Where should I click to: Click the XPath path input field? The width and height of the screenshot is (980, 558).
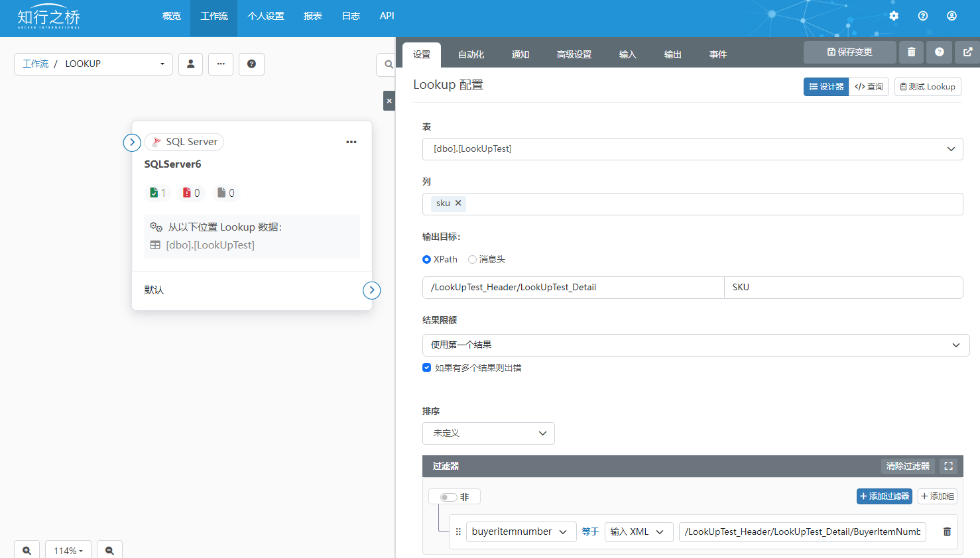pyautogui.click(x=573, y=288)
